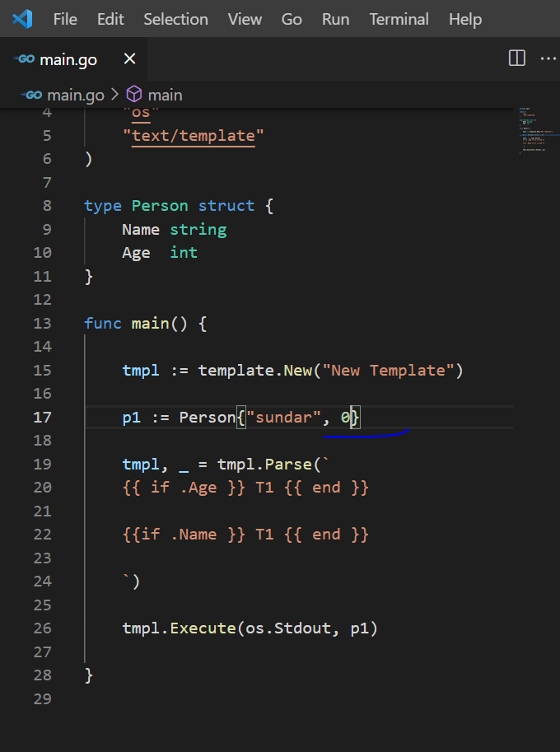560x752 pixels.
Task: Open the Help menu
Action: click(465, 19)
